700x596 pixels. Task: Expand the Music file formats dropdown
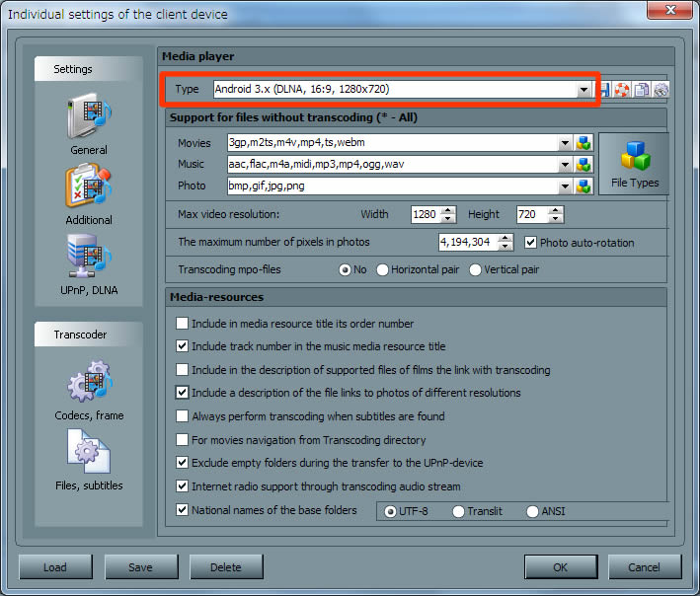tap(565, 164)
